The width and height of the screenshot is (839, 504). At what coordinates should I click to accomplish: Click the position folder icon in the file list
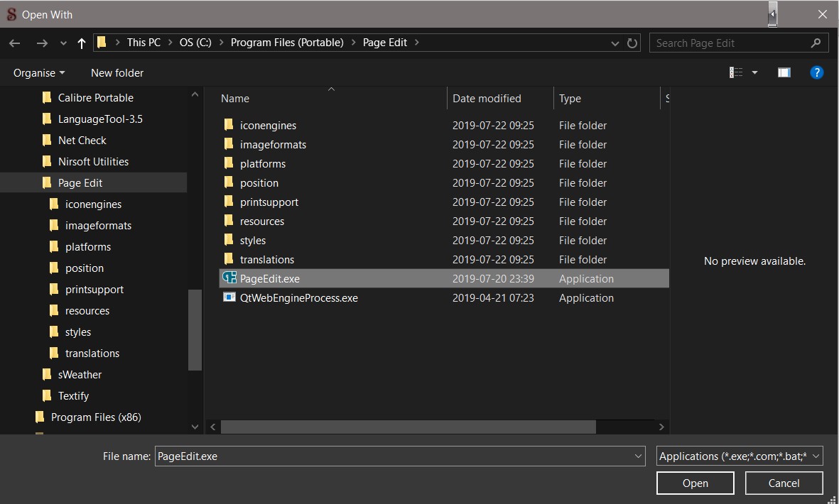pos(229,182)
